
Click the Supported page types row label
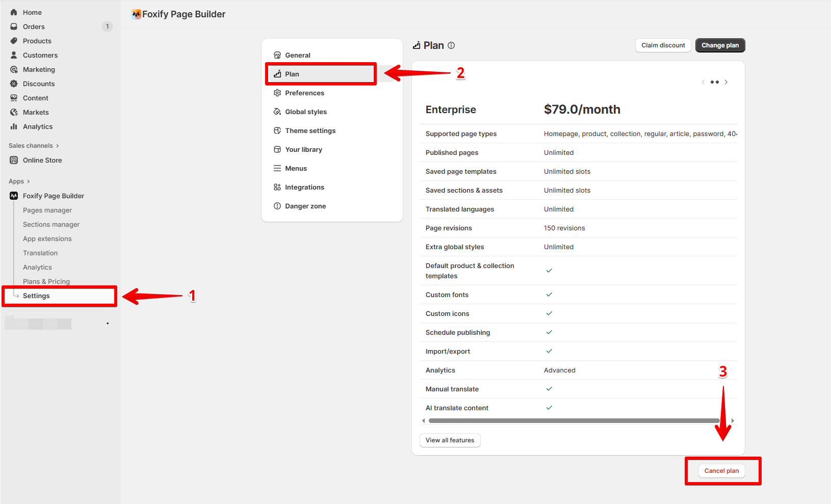click(x=461, y=134)
